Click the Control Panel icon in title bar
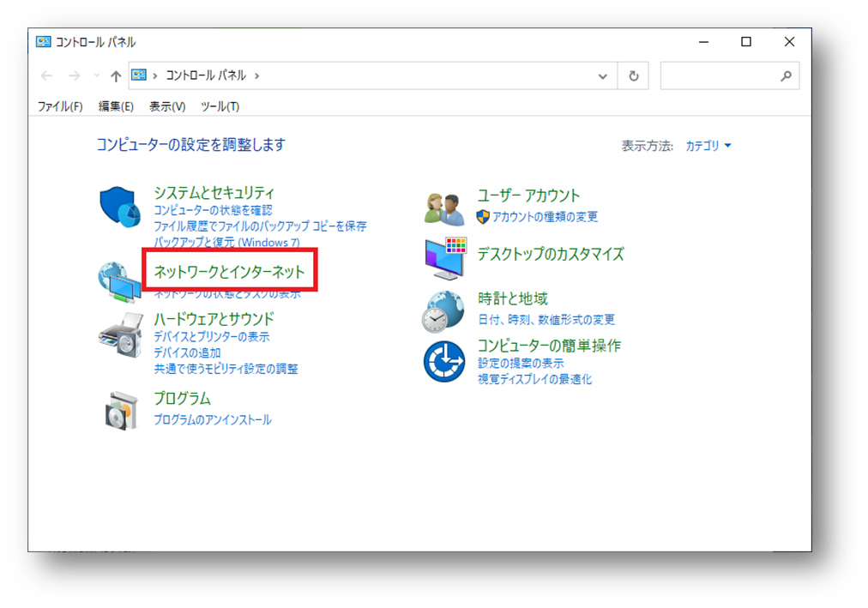Screen dimensions: 868x608 pyautogui.click(x=43, y=42)
